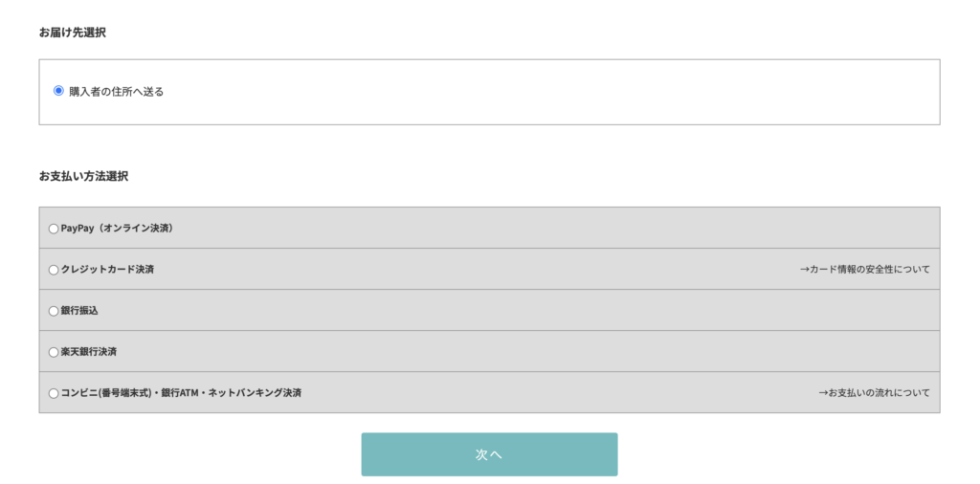Screen dimensions: 980x484
Task: Click the お届け先選択 heading
Action: tap(72, 33)
